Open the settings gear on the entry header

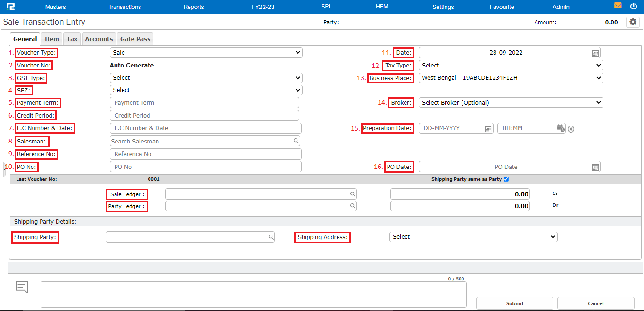tap(633, 22)
